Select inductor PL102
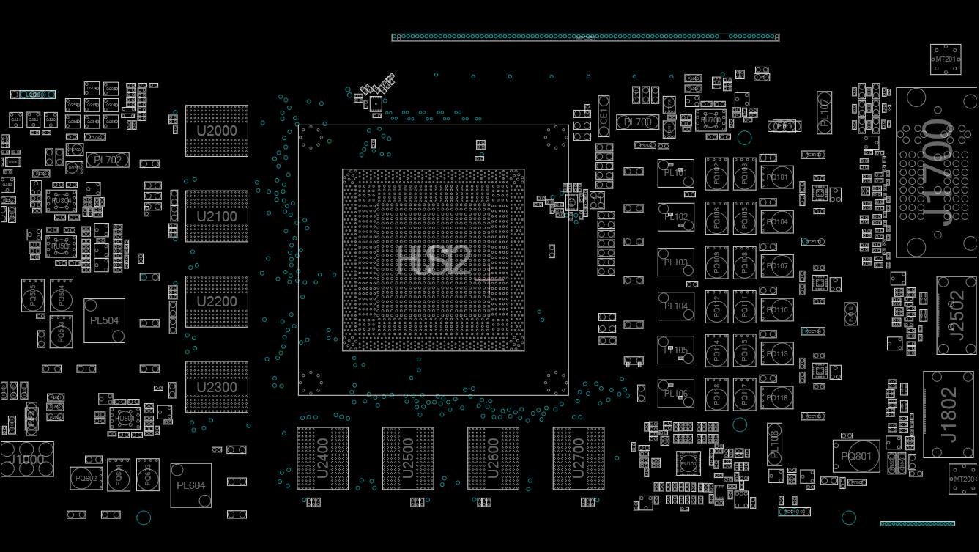This screenshot has width=980, height=552. click(676, 218)
